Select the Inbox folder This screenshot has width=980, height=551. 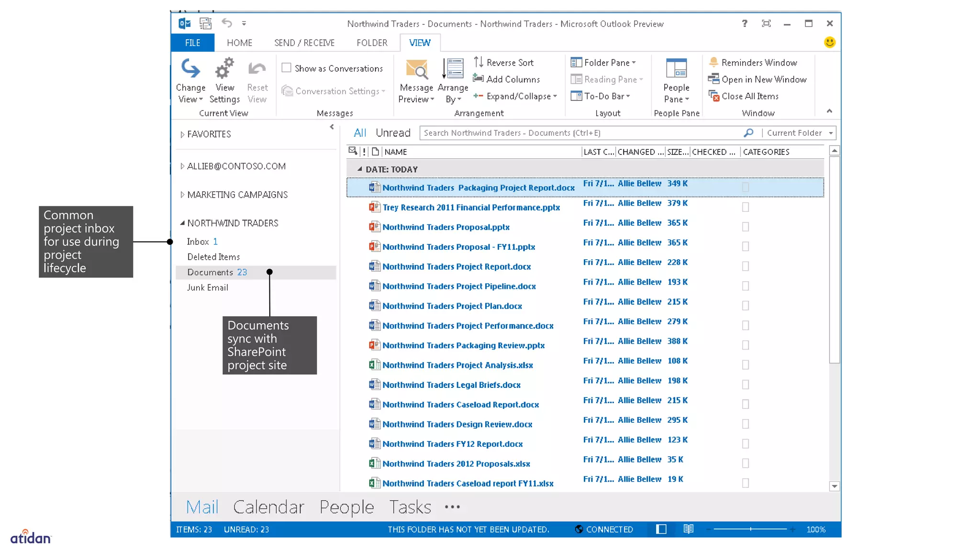[198, 242]
